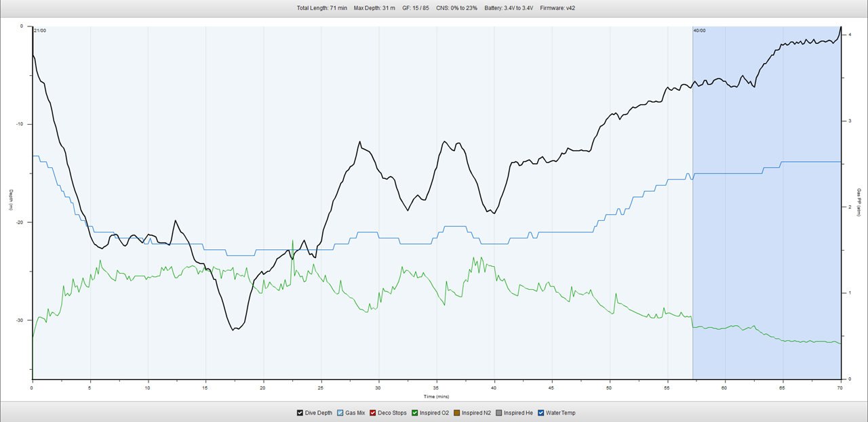Click the 40/00 gas switch marker
868x422 pixels.
tap(699, 30)
